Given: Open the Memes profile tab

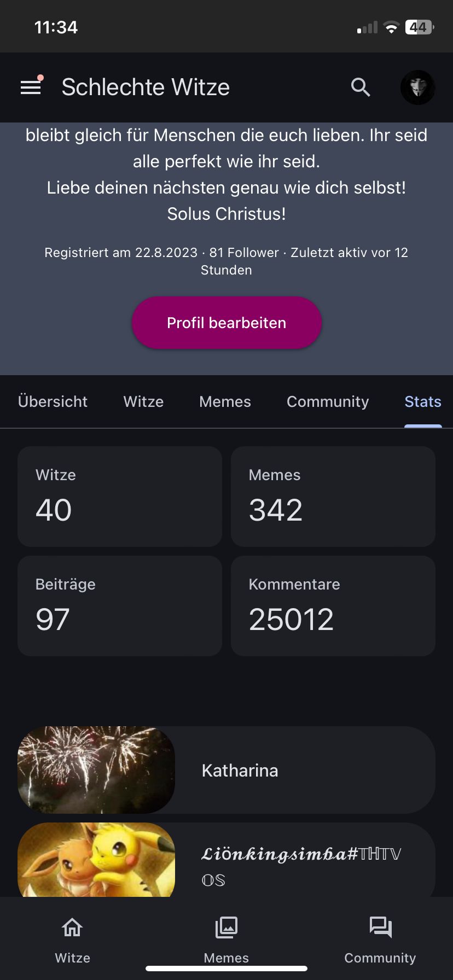Looking at the screenshot, I should pos(225,401).
